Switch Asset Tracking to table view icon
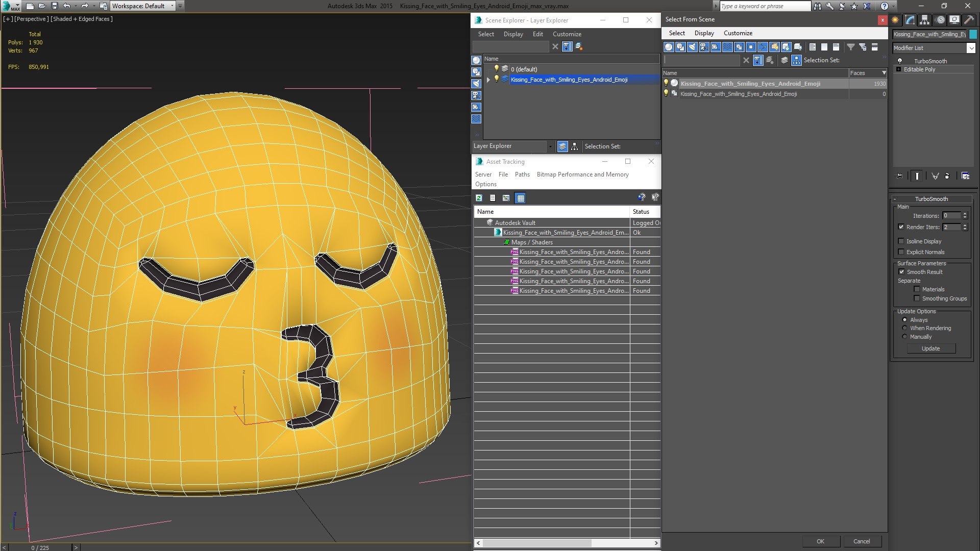This screenshot has height=551, width=980. click(520, 198)
